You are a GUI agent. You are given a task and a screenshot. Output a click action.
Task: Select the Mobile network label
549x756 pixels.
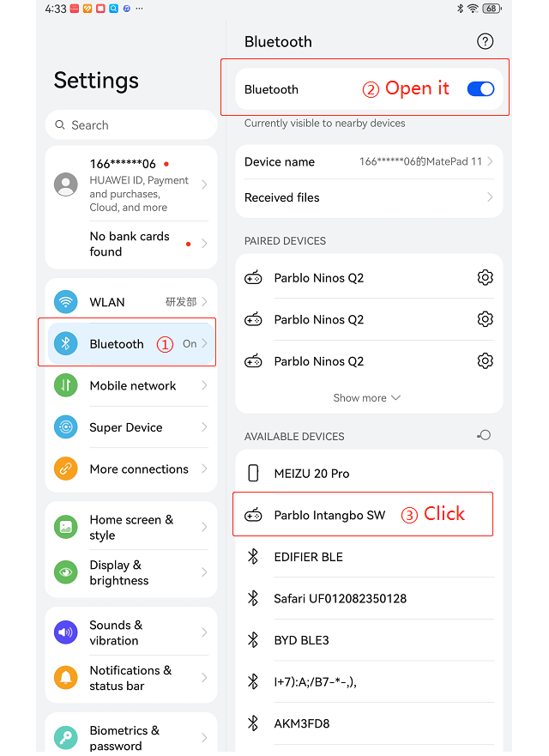[133, 385]
